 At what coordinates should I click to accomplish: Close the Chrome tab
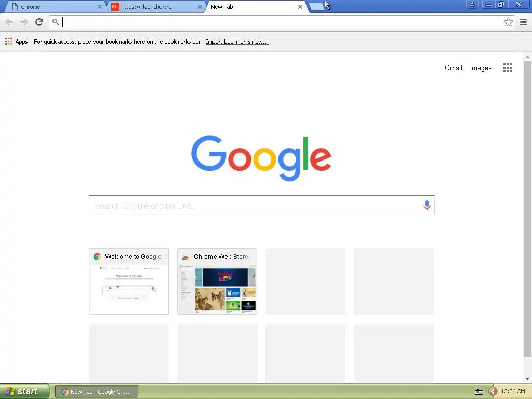[x=99, y=7]
